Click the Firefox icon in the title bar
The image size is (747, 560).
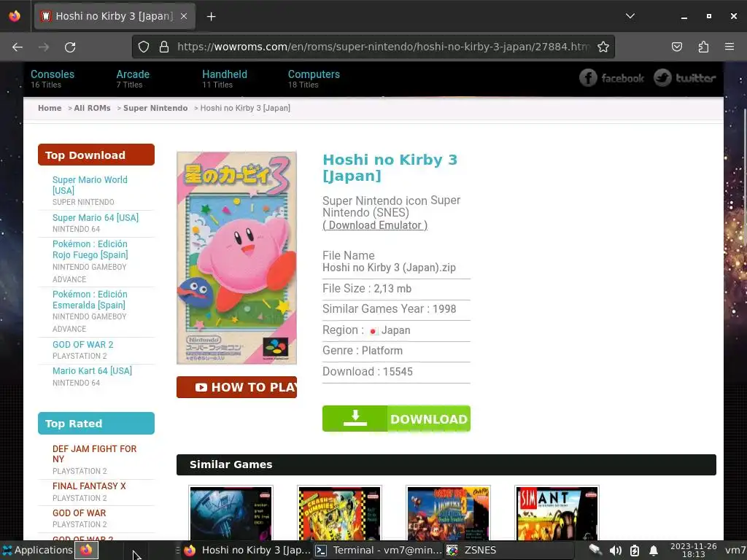tap(15, 16)
